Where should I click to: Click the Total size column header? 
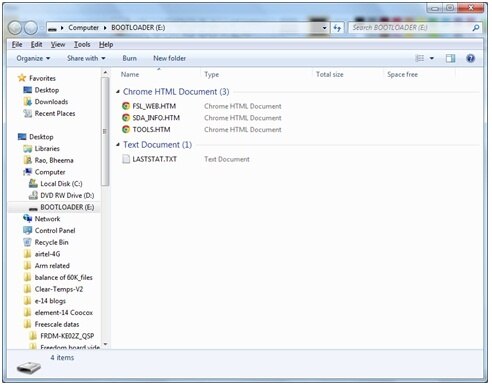coord(330,74)
